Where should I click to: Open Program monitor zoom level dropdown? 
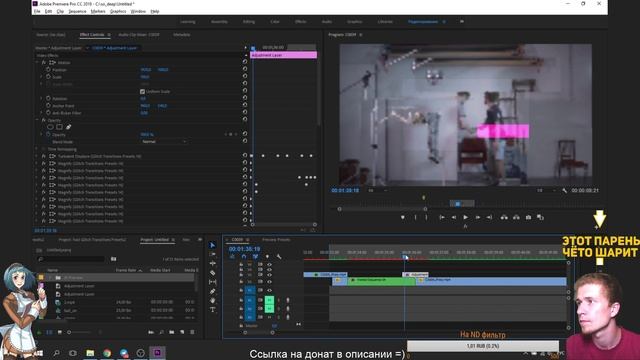(x=377, y=191)
